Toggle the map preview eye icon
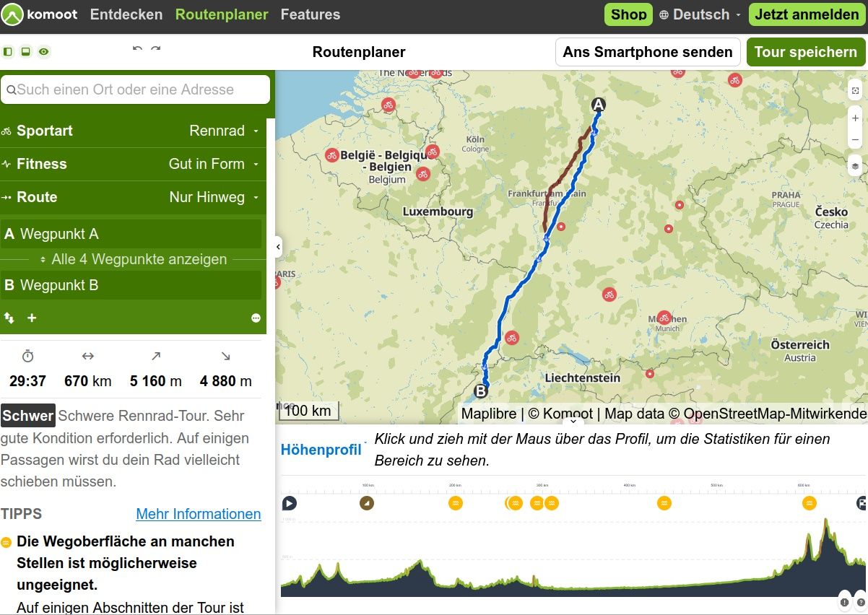Screen dimensions: 868x615 (43, 51)
